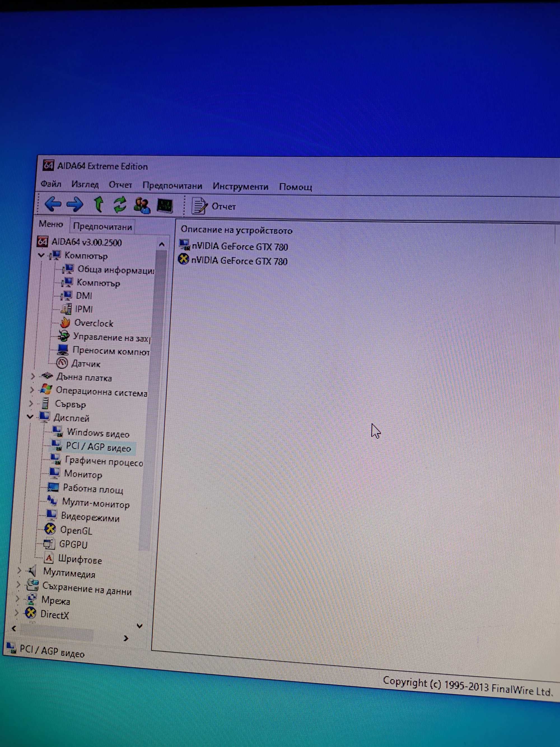Open the Помощ menu
Viewport: 560px width, 747px height.
click(295, 187)
